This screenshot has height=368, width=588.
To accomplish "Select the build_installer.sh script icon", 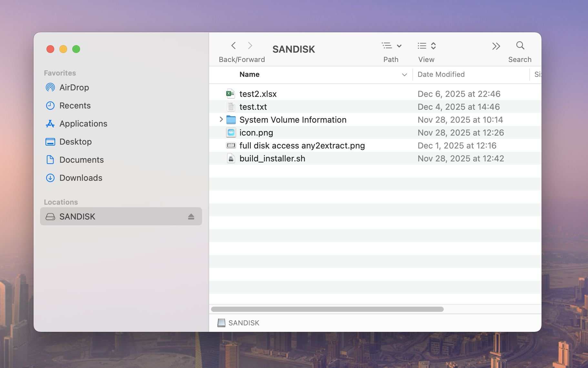I will click(x=231, y=158).
